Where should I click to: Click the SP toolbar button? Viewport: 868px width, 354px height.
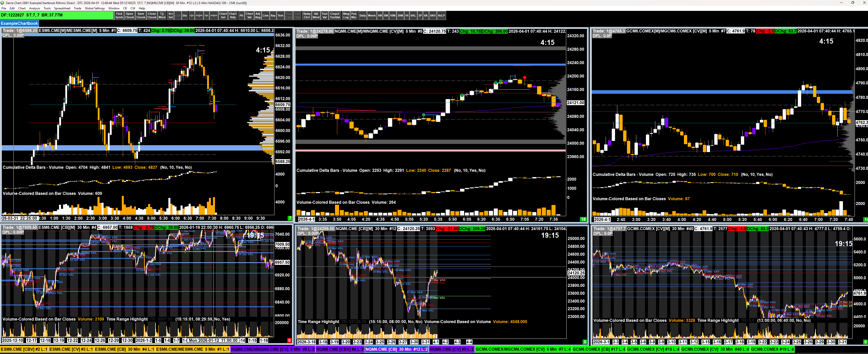[x=420, y=15]
